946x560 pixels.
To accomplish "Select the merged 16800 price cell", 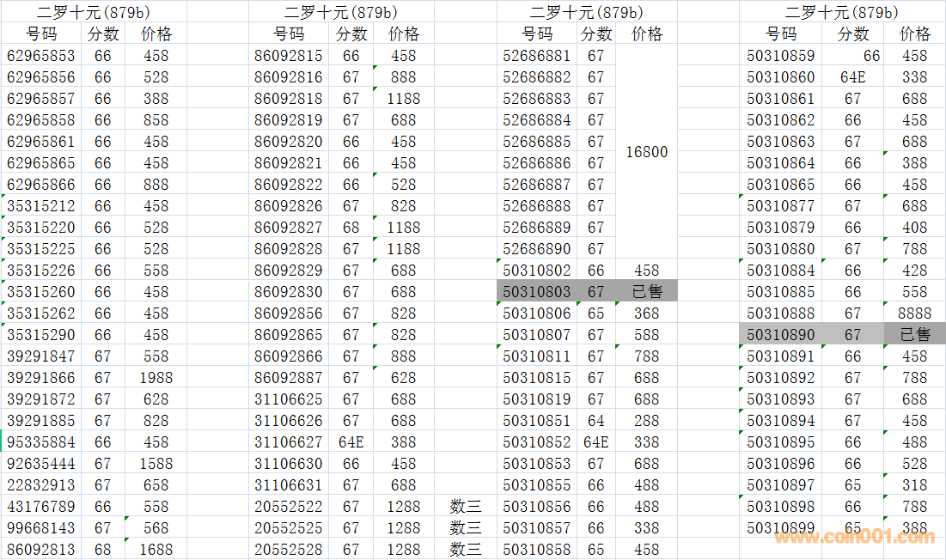I will point(646,152).
